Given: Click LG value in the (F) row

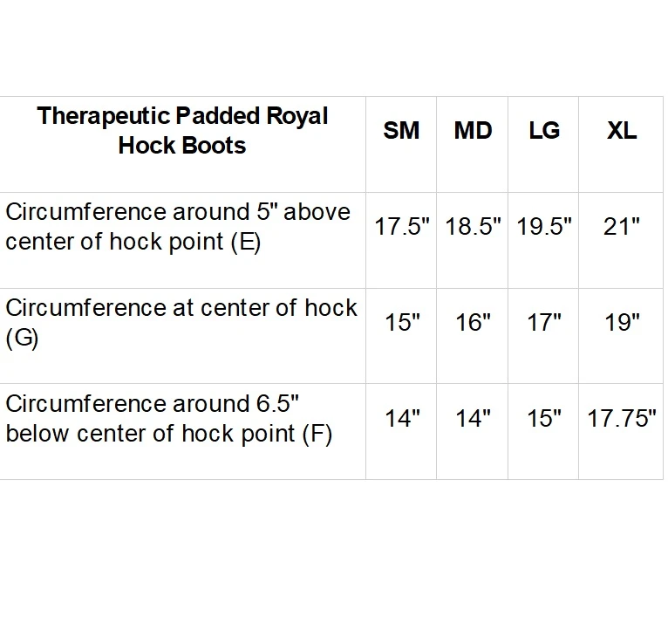Looking at the screenshot, I should (x=543, y=419).
